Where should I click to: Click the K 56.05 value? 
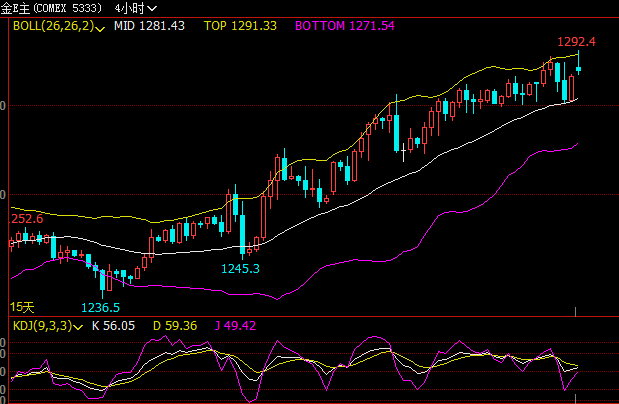tap(113, 326)
